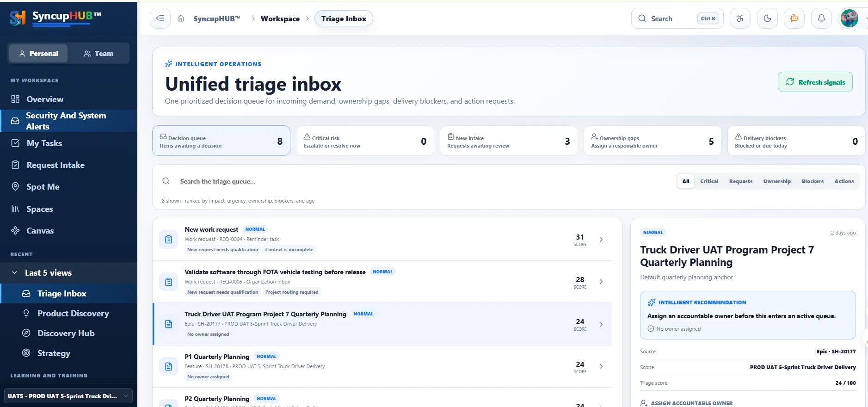Click the New work request row icon
Screen dimensions: 868x407
click(x=168, y=239)
